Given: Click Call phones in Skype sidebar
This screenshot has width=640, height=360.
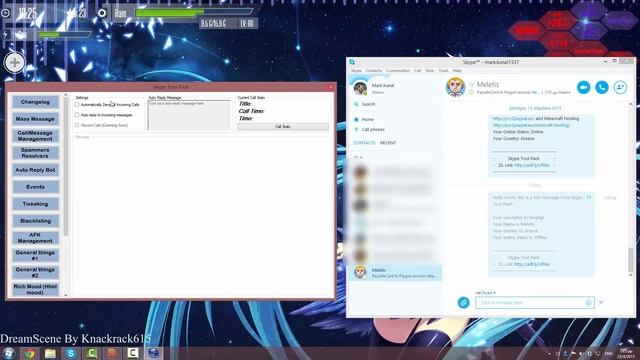Looking at the screenshot, I should click(373, 129).
